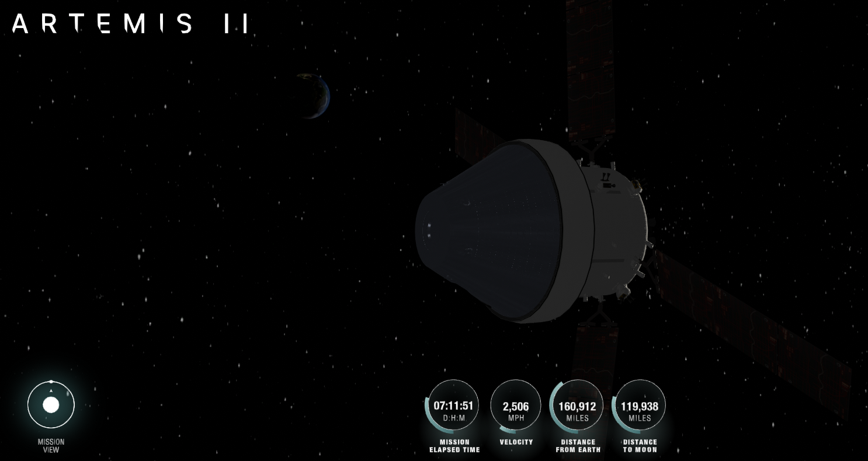Click the direction arrow inside Mission View
This screenshot has width=868, height=461.
tap(51, 390)
